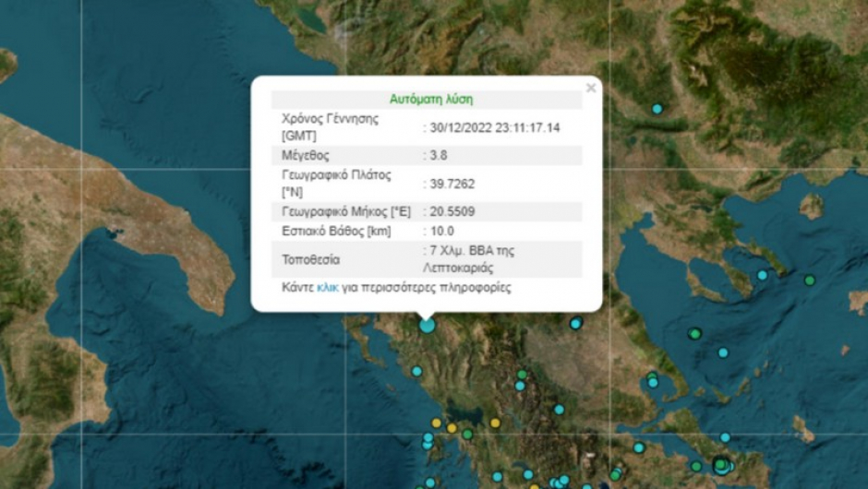
Task: Click the 'Γεωγραφικό Μήκος [°E]' label
Action: point(346,211)
